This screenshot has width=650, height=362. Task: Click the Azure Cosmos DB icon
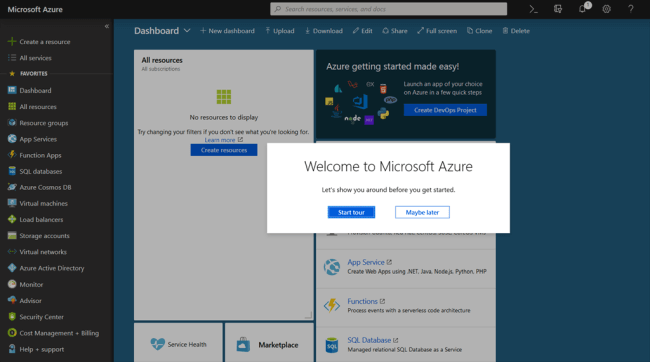[x=12, y=187]
